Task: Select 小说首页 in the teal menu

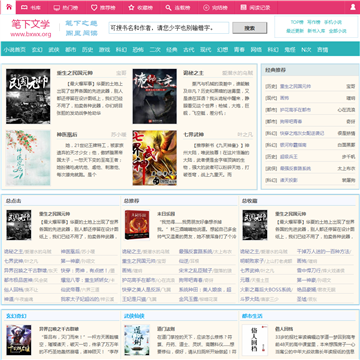Action: tap(15, 50)
